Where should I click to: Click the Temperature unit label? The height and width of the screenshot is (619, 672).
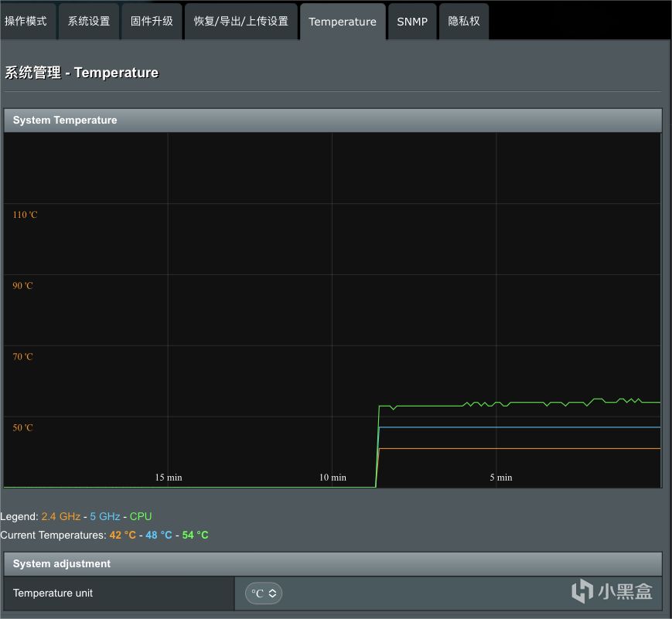tap(53, 593)
